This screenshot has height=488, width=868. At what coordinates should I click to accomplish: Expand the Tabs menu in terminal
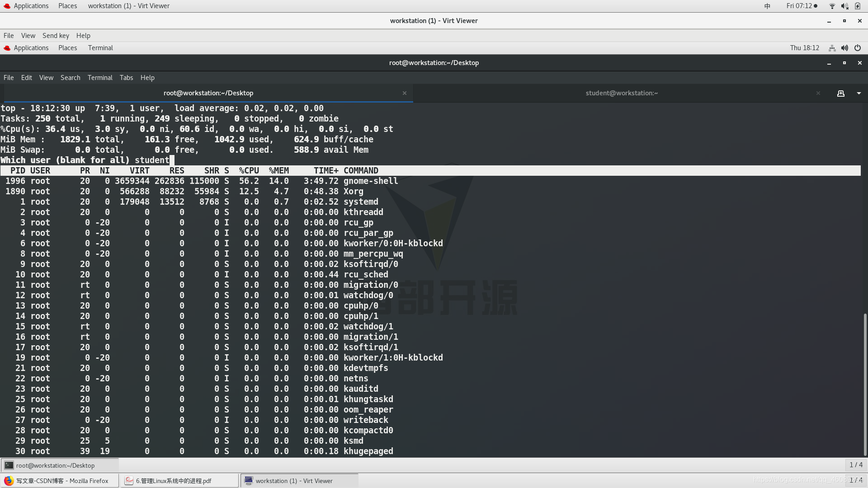point(126,77)
